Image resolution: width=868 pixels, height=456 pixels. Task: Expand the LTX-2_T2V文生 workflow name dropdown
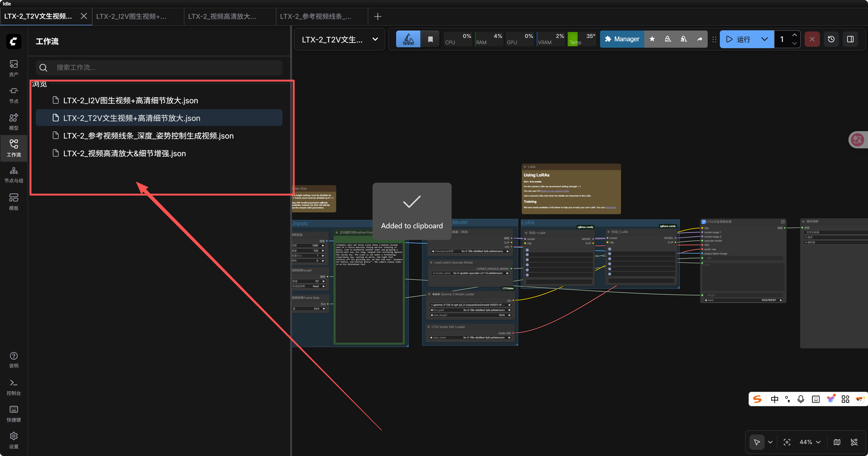coord(375,39)
